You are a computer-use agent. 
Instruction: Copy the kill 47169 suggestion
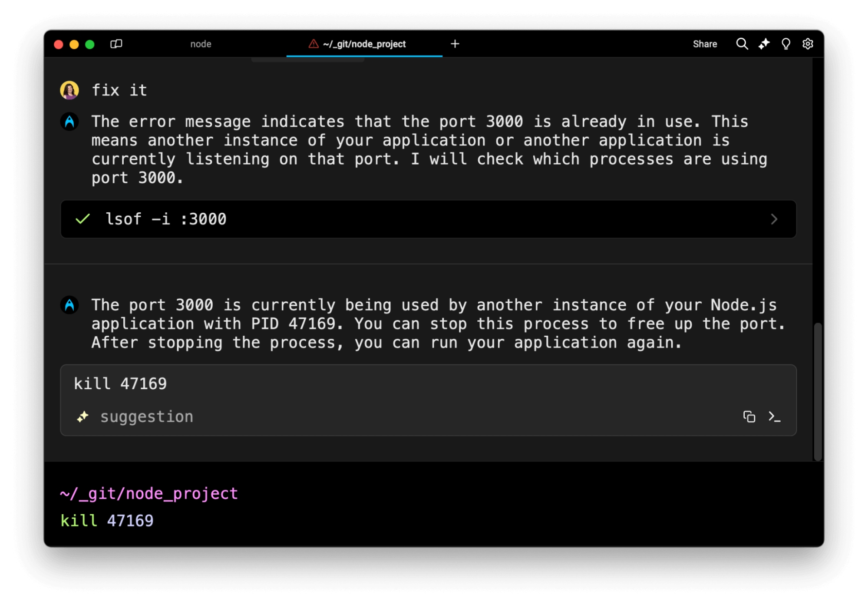(749, 417)
